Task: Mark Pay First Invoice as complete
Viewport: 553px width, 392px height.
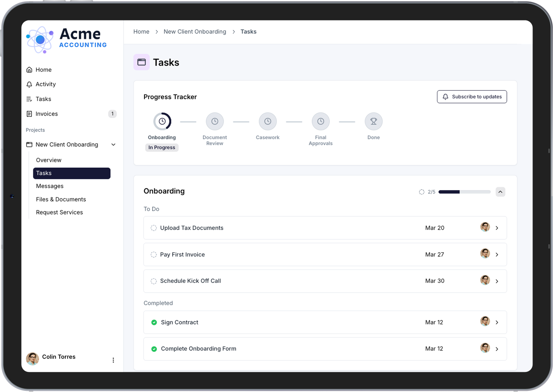Action: click(x=154, y=254)
